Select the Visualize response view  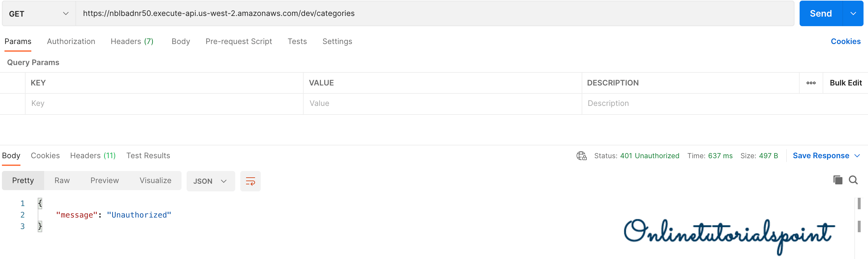click(155, 181)
